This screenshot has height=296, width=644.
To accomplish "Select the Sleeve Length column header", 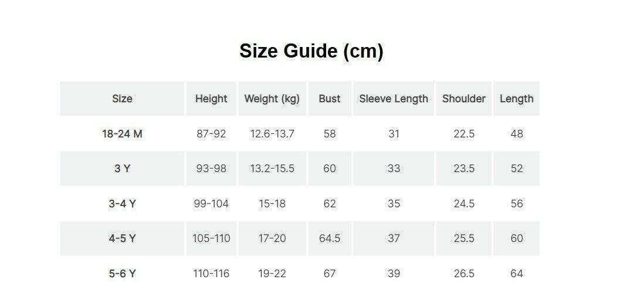I will [x=394, y=99].
